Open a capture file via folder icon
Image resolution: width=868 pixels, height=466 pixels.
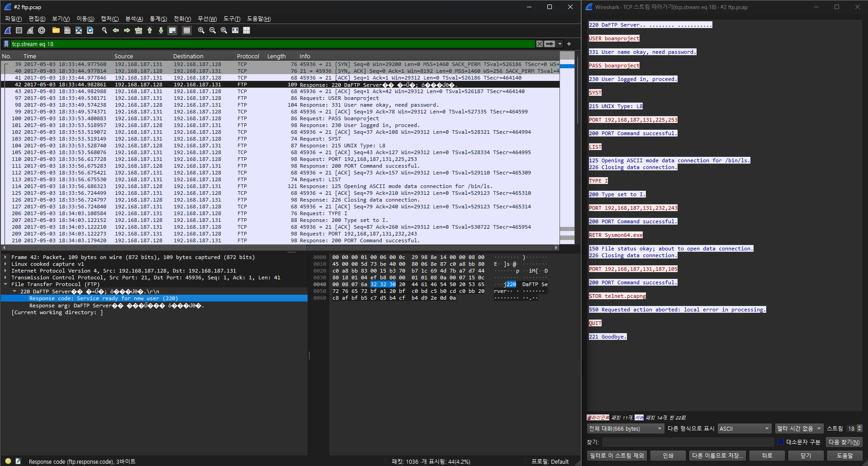pyautogui.click(x=56, y=30)
